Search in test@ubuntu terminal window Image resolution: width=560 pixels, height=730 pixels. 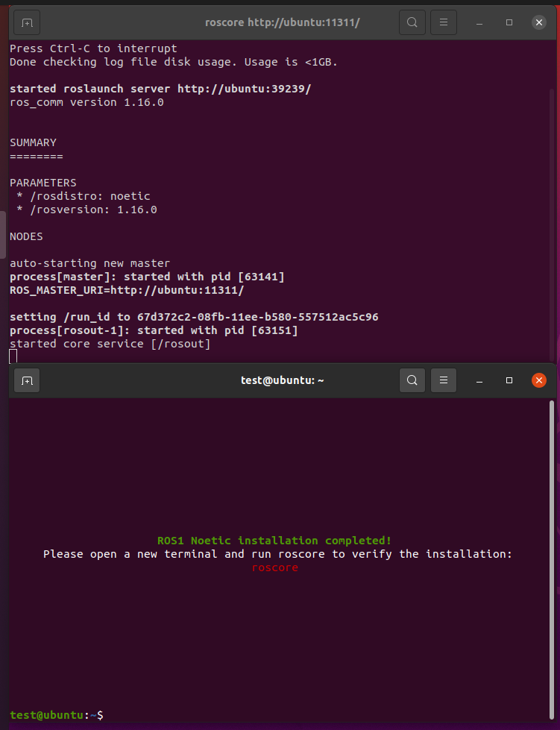pos(412,380)
